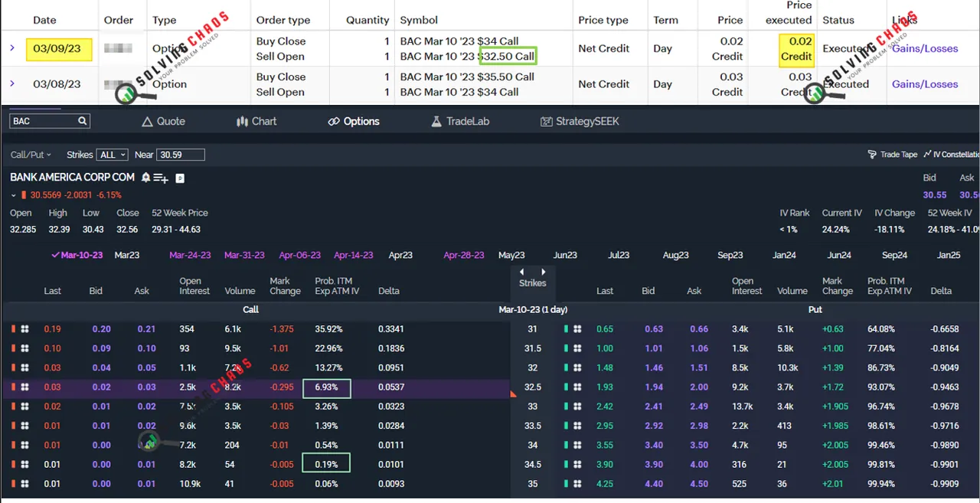Click the 0.19% probability cell
The width and height of the screenshot is (980, 503).
[326, 462]
